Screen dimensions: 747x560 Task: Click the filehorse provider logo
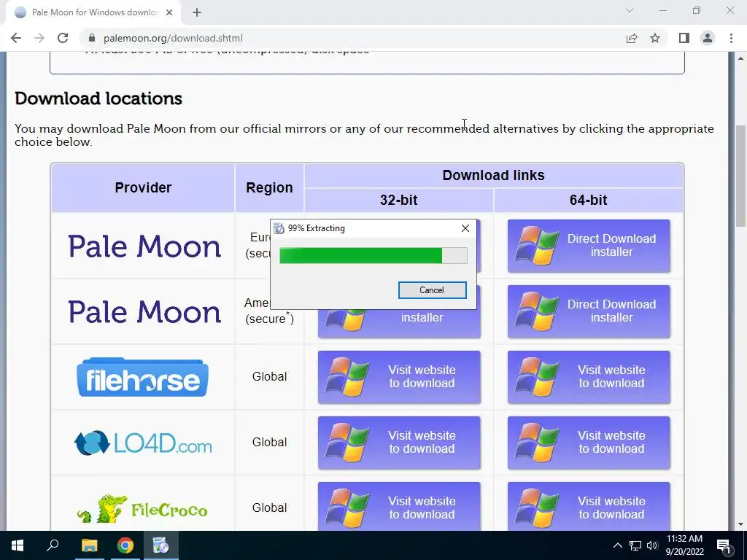(142, 377)
